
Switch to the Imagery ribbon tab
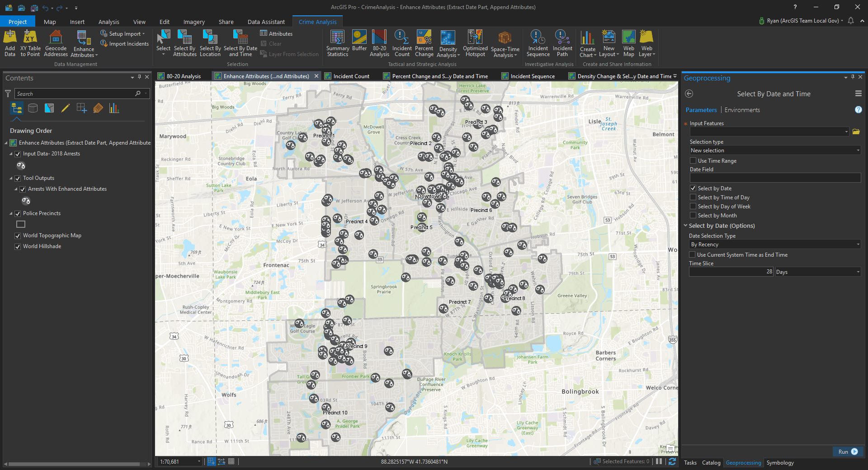(x=194, y=22)
